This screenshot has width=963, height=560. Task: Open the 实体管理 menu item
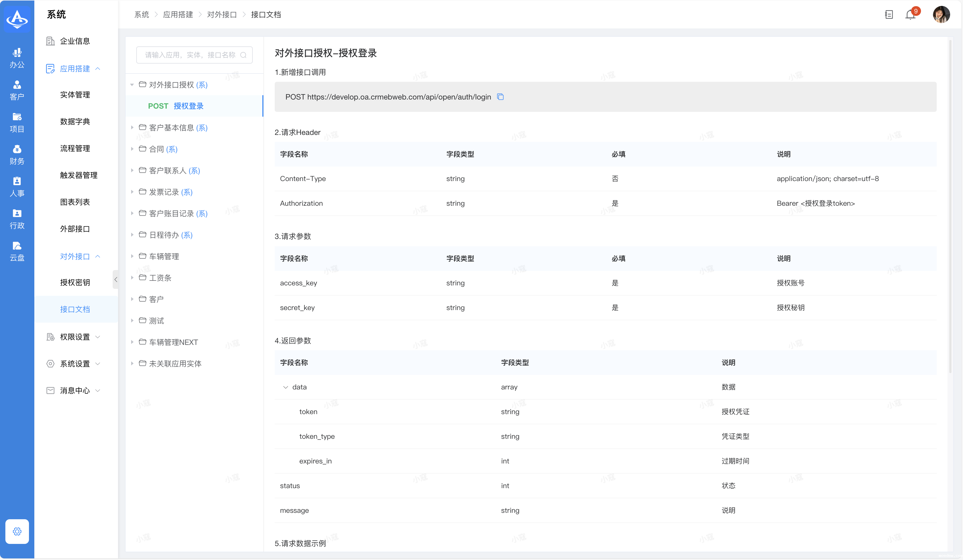pyautogui.click(x=75, y=95)
